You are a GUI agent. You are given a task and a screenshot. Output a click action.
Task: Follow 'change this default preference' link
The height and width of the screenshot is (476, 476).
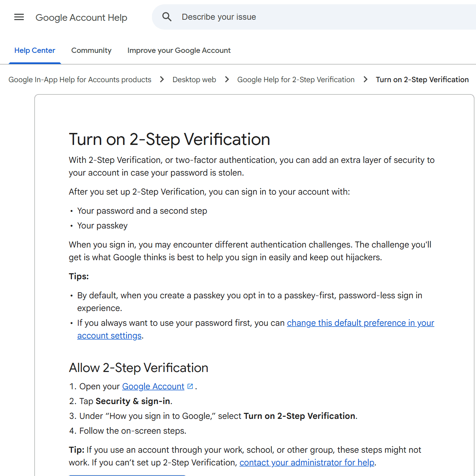(x=360, y=323)
